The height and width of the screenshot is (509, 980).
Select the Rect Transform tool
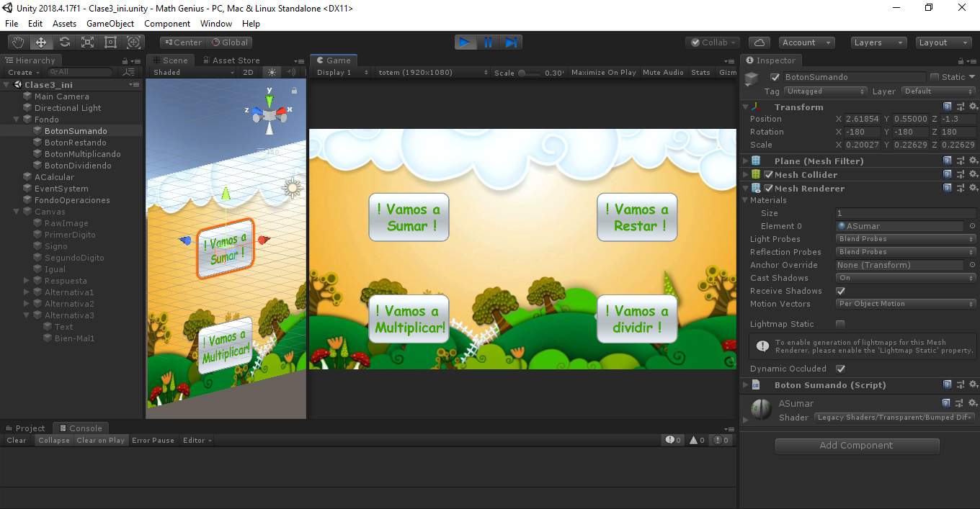pos(110,42)
